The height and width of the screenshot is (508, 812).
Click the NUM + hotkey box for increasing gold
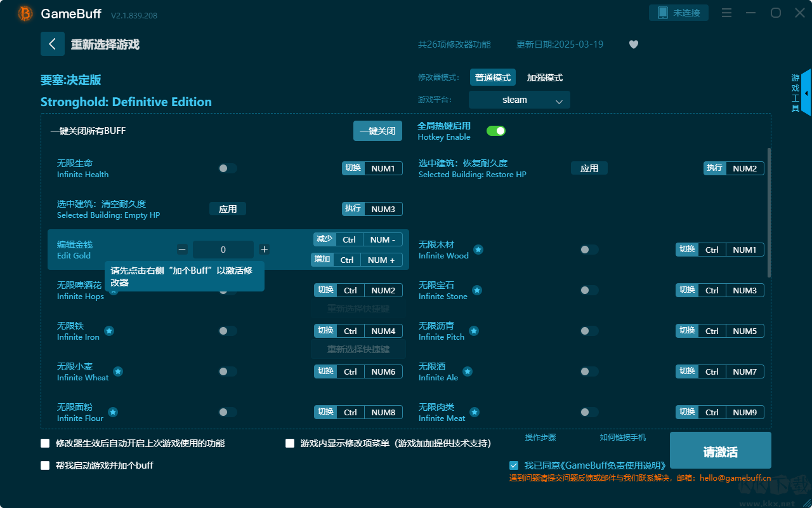click(381, 260)
